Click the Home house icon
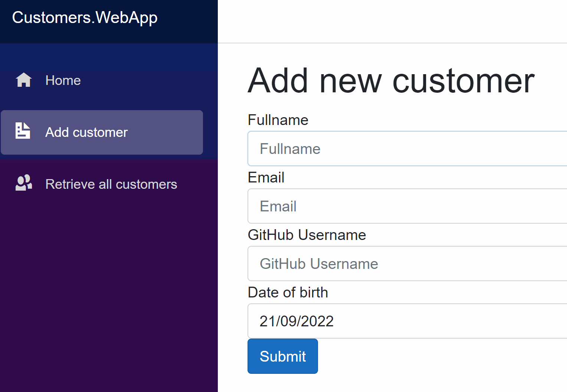Viewport: 567px width, 392px height. pyautogui.click(x=24, y=80)
